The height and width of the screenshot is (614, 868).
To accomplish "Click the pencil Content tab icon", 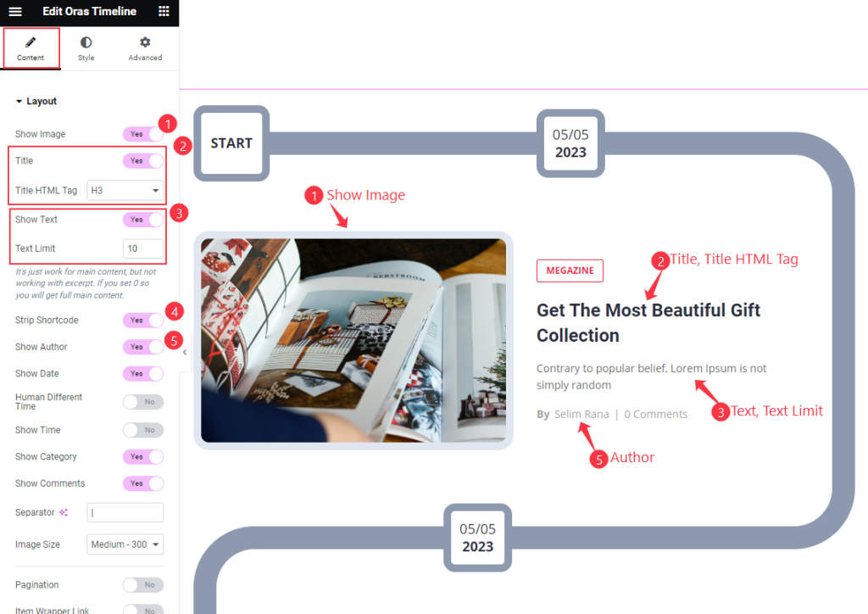I will click(31, 42).
